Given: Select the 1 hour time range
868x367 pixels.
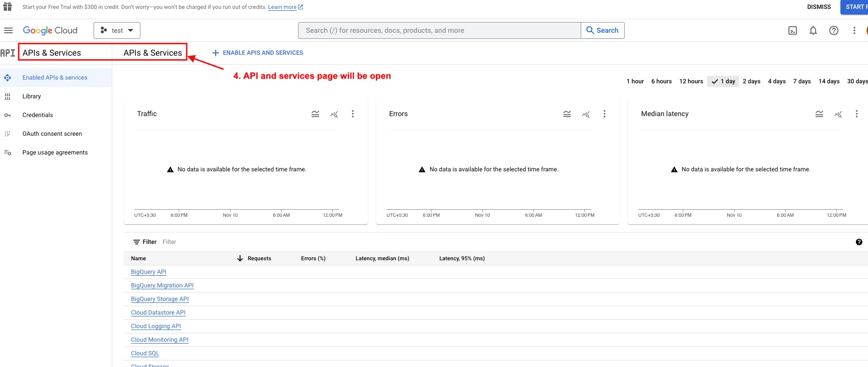Looking at the screenshot, I should pyautogui.click(x=635, y=81).
